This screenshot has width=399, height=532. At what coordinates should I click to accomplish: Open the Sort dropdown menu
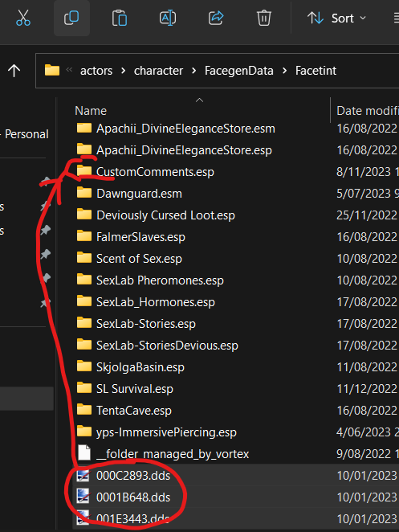point(336,18)
